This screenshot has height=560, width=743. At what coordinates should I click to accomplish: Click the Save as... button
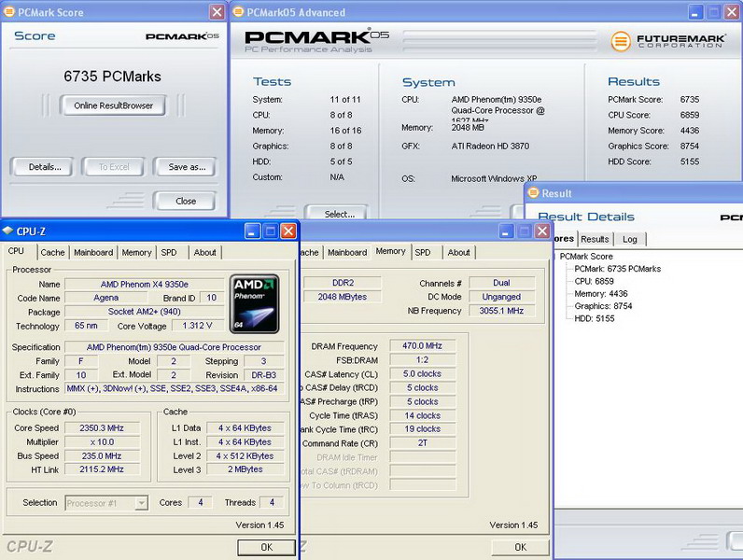coord(187,167)
